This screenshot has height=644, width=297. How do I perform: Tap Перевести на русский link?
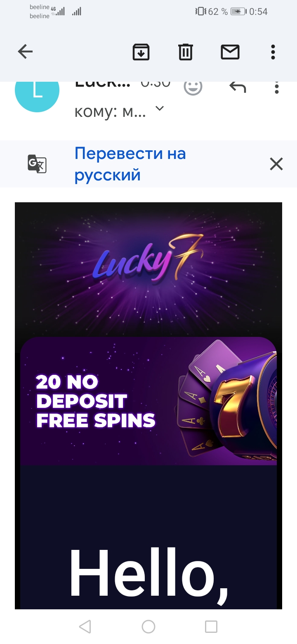tap(130, 164)
